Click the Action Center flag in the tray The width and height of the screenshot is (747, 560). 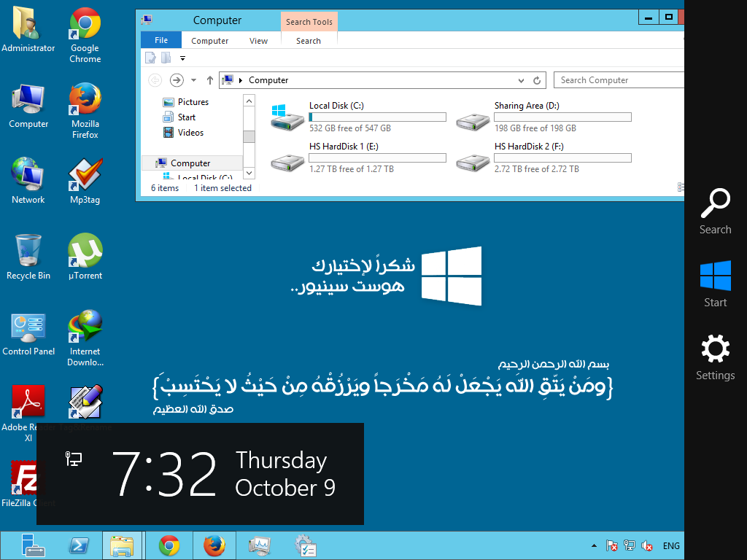(x=612, y=545)
